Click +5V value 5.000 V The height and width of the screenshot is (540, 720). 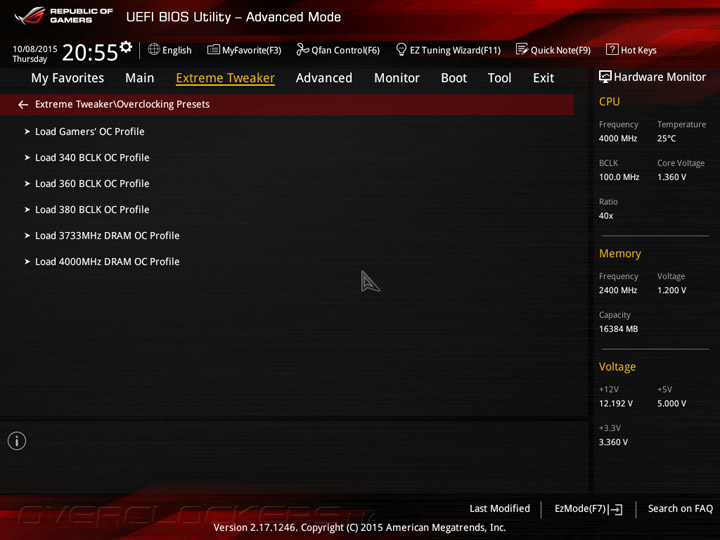672,404
